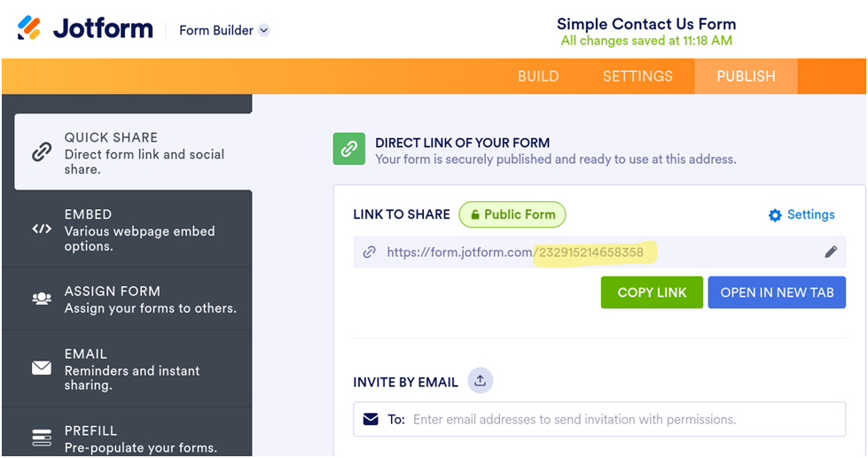The width and height of the screenshot is (868, 458).
Task: Toggle the Public Form badge
Action: 512,214
